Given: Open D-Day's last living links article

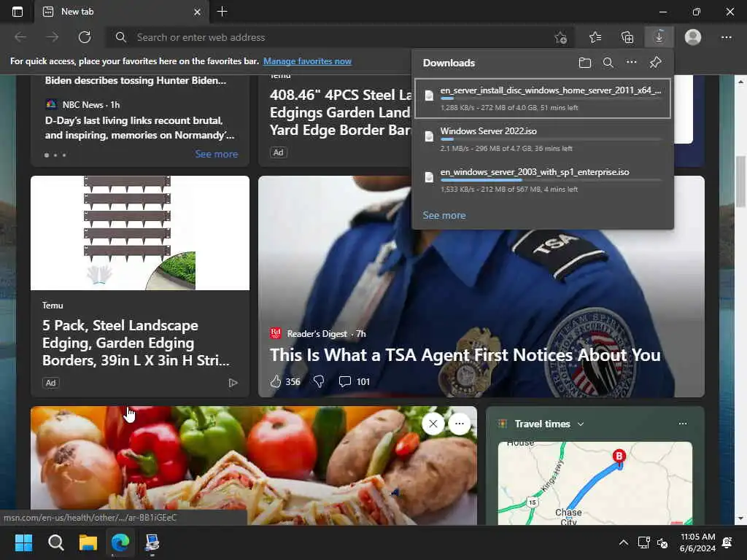Looking at the screenshot, I should pos(139,128).
